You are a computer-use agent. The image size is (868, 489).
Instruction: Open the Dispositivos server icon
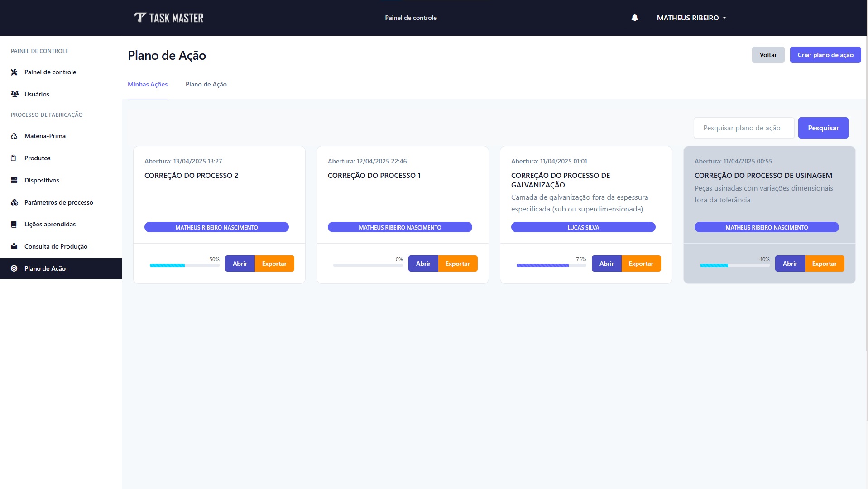14,180
